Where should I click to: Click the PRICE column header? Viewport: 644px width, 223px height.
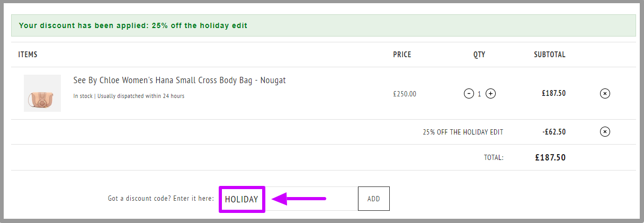(x=402, y=55)
